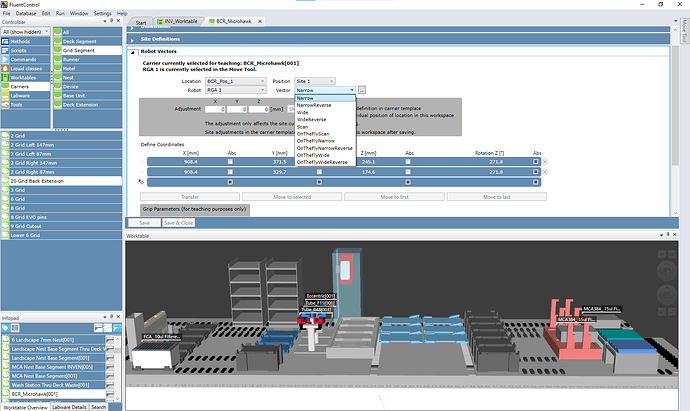Open the Position dropdown Site 1
This screenshot has width=690, height=411.
(315, 81)
